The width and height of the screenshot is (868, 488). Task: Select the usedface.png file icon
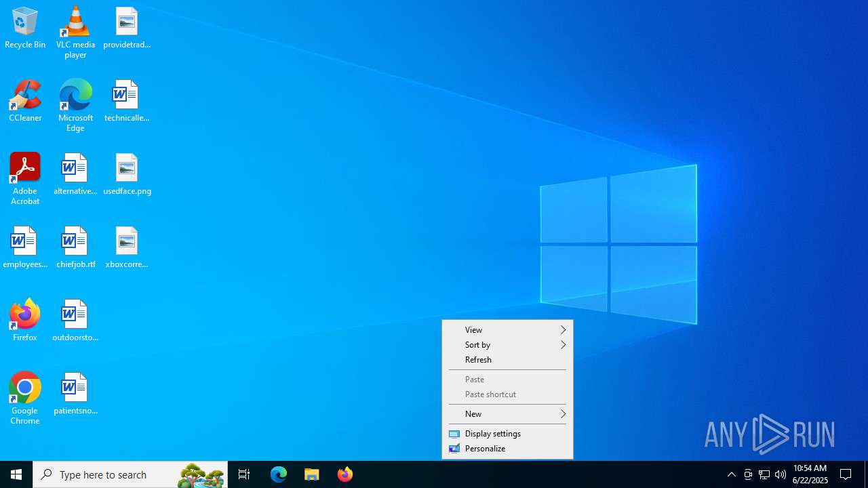point(127,175)
